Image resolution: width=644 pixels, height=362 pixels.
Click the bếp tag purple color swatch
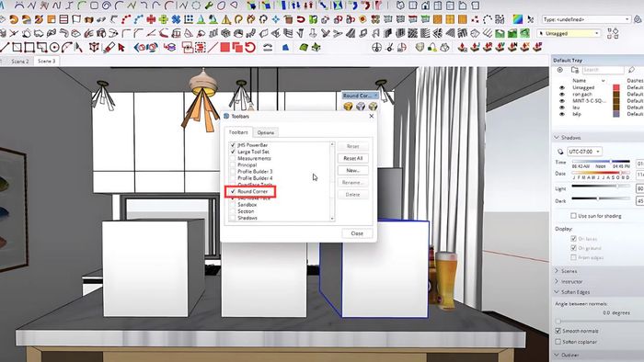pyautogui.click(x=616, y=114)
